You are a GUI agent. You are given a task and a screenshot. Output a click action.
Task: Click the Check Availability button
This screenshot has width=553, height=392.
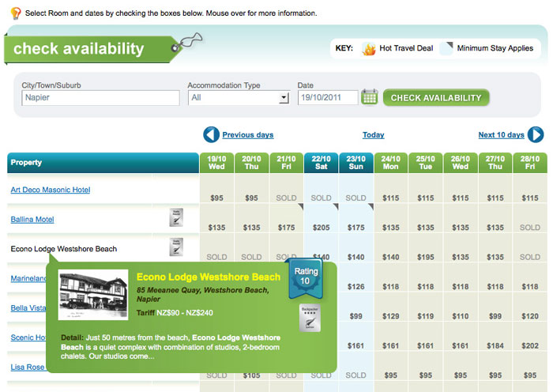coord(436,98)
